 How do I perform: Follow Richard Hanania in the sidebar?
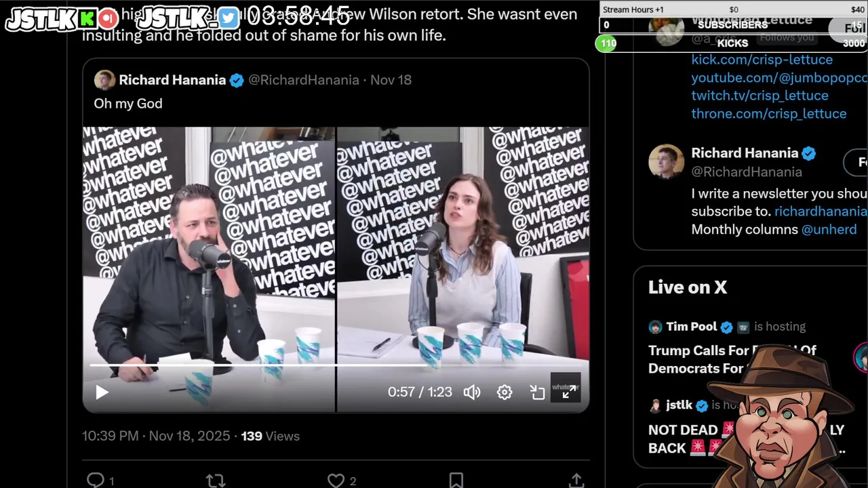856,162
